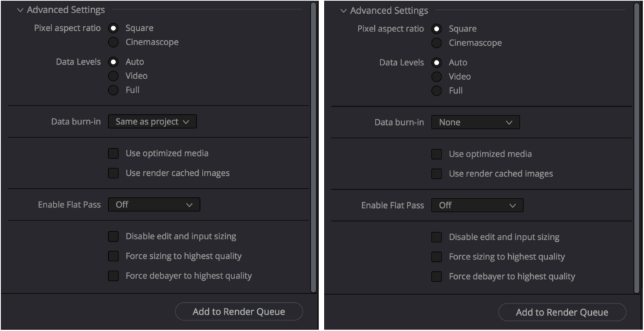The height and width of the screenshot is (331, 644).
Task: Click the left panel vertical scrollbar
Action: coord(313,147)
